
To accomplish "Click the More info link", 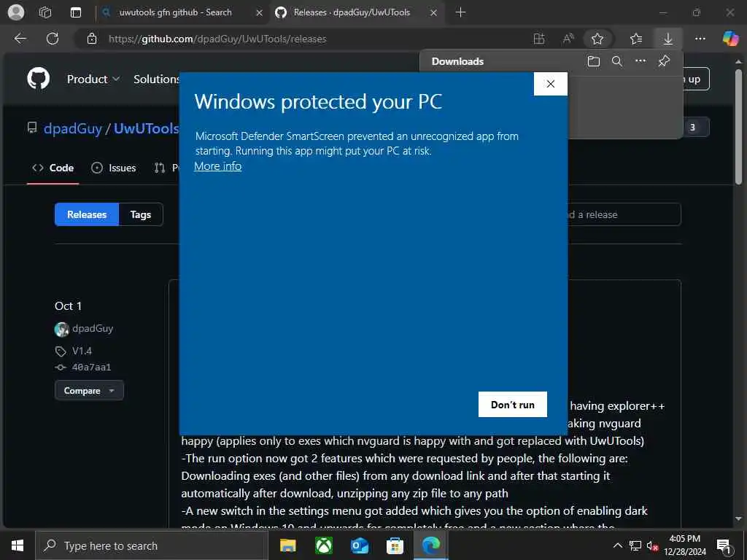I will [x=217, y=166].
